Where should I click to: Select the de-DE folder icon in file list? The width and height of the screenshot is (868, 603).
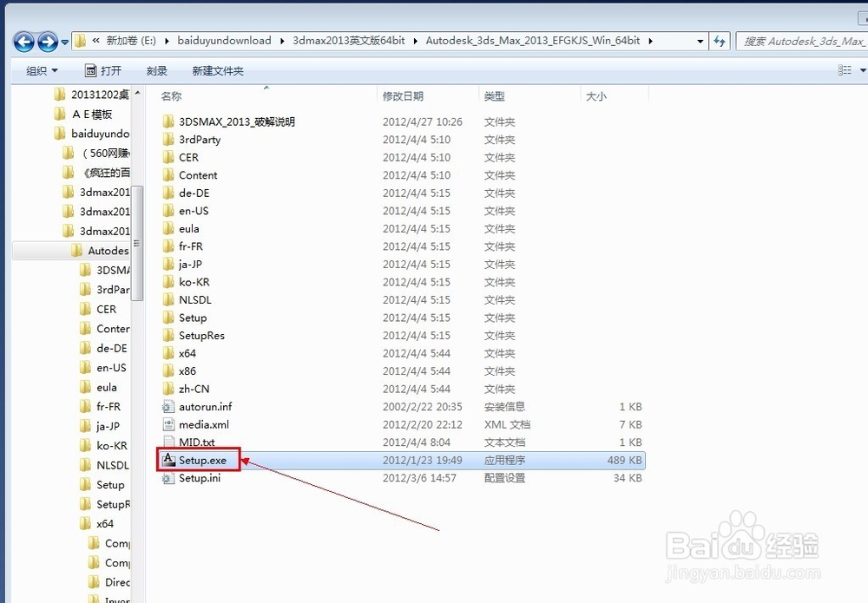168,193
